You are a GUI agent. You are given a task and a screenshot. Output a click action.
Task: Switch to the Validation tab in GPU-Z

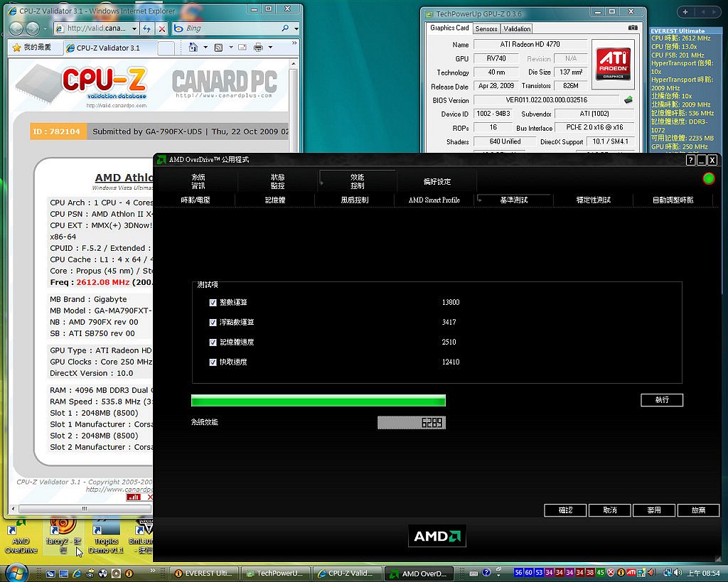pyautogui.click(x=517, y=28)
